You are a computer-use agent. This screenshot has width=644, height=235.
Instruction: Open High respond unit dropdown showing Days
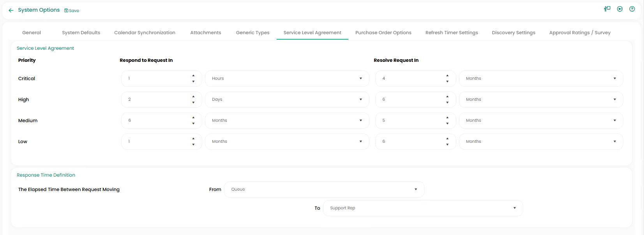287,100
